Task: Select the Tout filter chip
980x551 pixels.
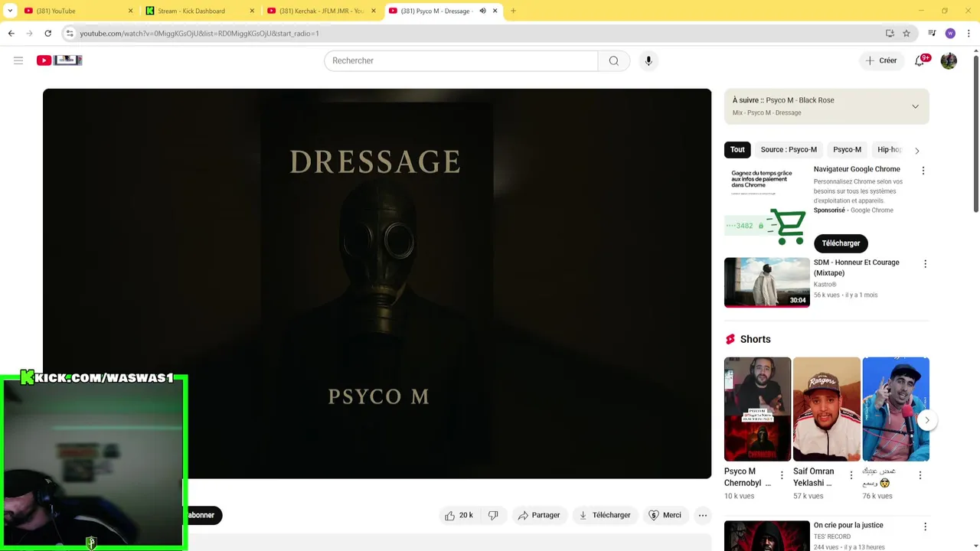Action: coord(737,150)
